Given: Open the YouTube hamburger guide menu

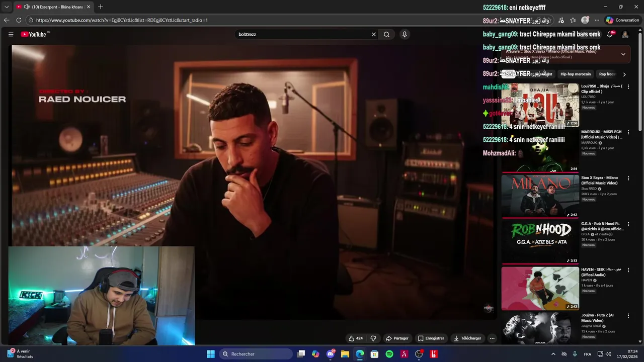Looking at the screenshot, I should tap(11, 34).
